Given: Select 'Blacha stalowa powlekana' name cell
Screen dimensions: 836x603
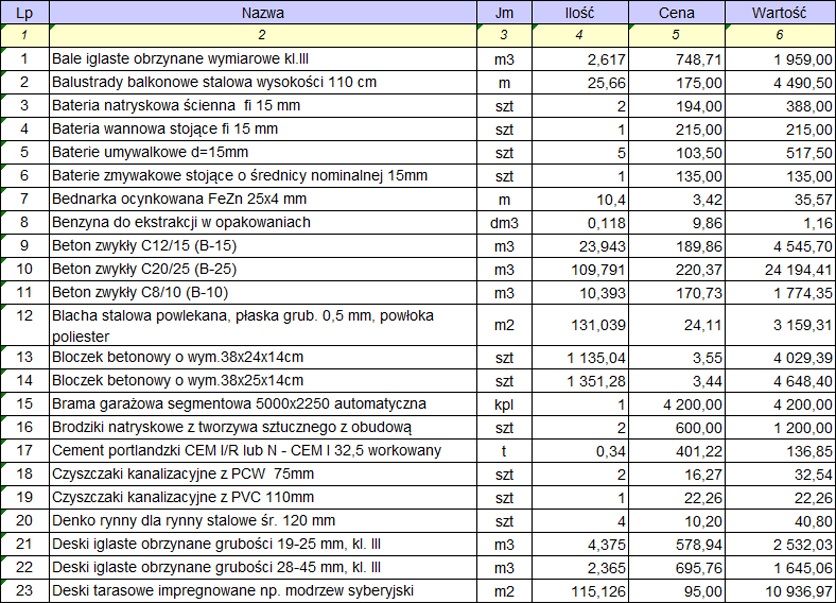Looking at the screenshot, I should pos(263,325).
